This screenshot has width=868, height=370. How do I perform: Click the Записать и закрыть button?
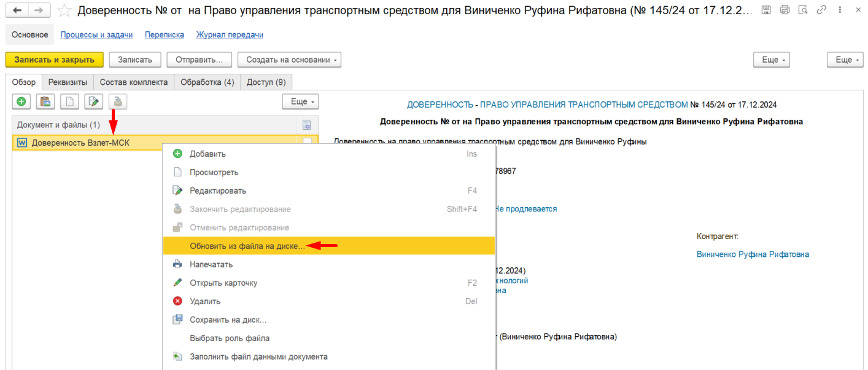tap(55, 60)
